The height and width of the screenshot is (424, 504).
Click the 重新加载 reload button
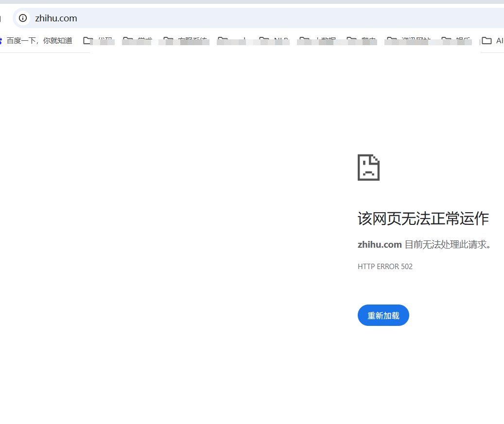pyautogui.click(x=383, y=315)
